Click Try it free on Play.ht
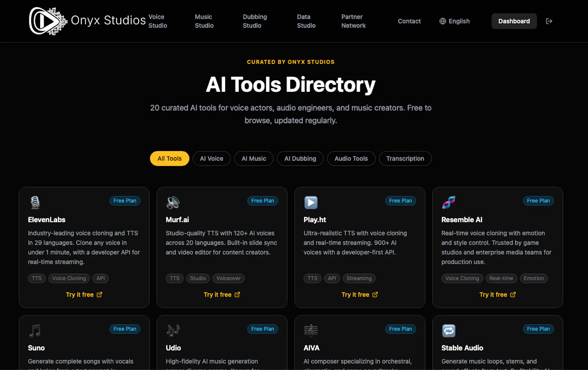This screenshot has height=370, width=588. (359, 295)
